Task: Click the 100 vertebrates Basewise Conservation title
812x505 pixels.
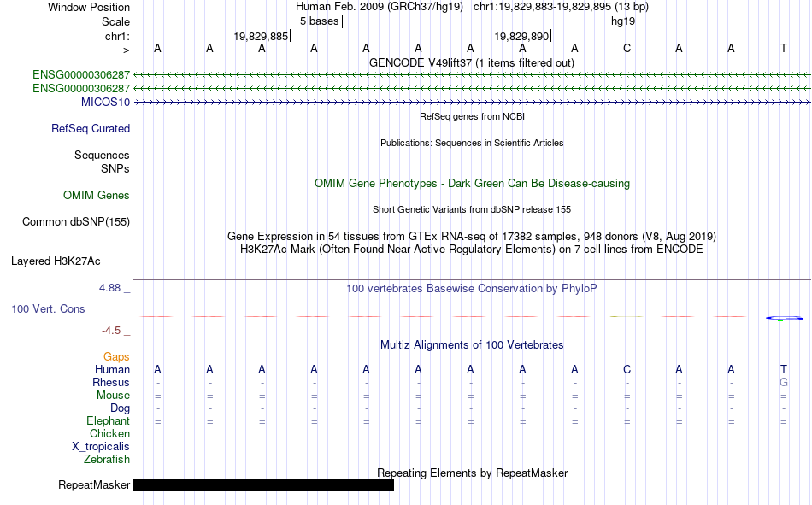Action: [x=471, y=289]
